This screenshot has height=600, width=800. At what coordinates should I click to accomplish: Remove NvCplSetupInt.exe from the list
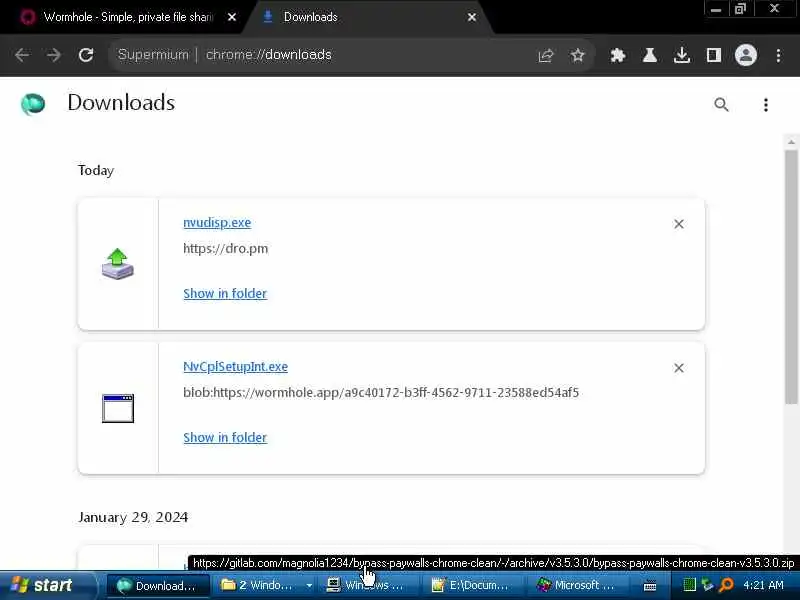[679, 368]
